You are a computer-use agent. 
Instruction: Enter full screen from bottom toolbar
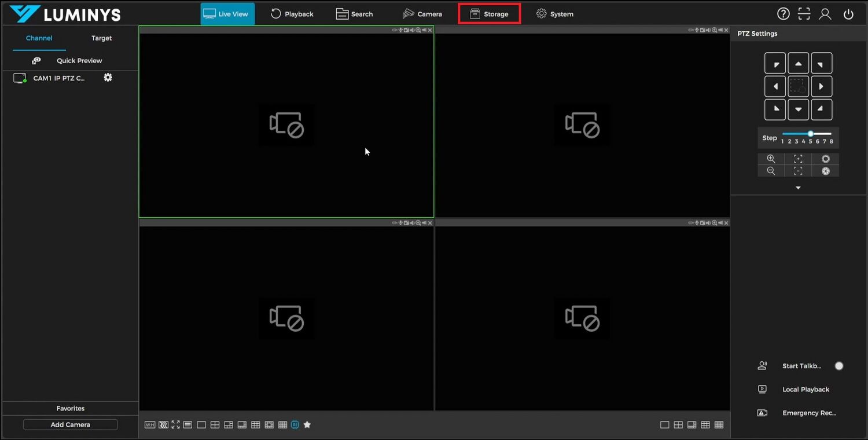click(x=175, y=425)
